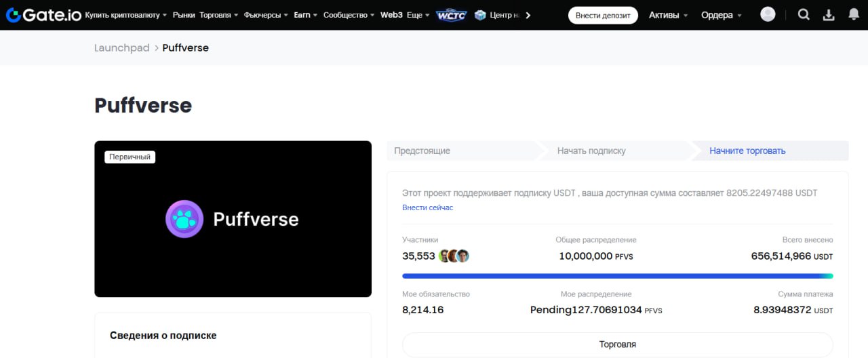The height and width of the screenshot is (358, 868).
Task: Open the Купить криптовалюту dropdown
Action: tap(126, 15)
